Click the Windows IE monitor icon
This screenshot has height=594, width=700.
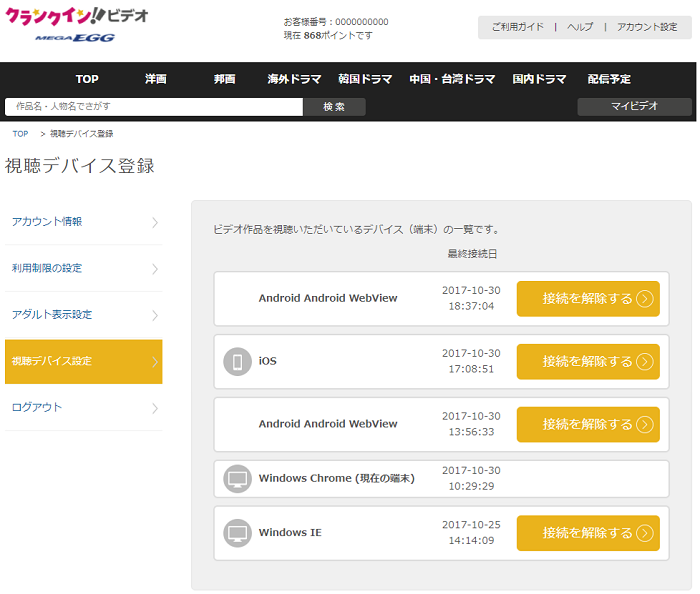coord(237,533)
